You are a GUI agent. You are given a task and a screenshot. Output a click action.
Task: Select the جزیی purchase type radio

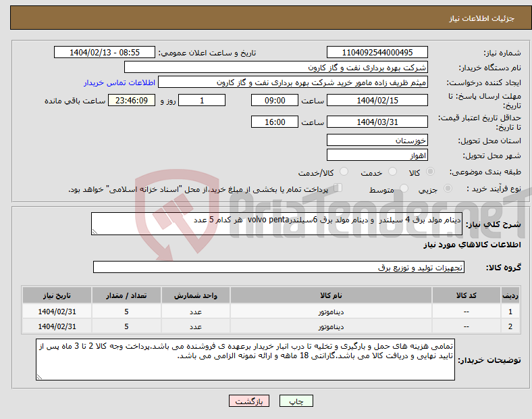pos(448,188)
